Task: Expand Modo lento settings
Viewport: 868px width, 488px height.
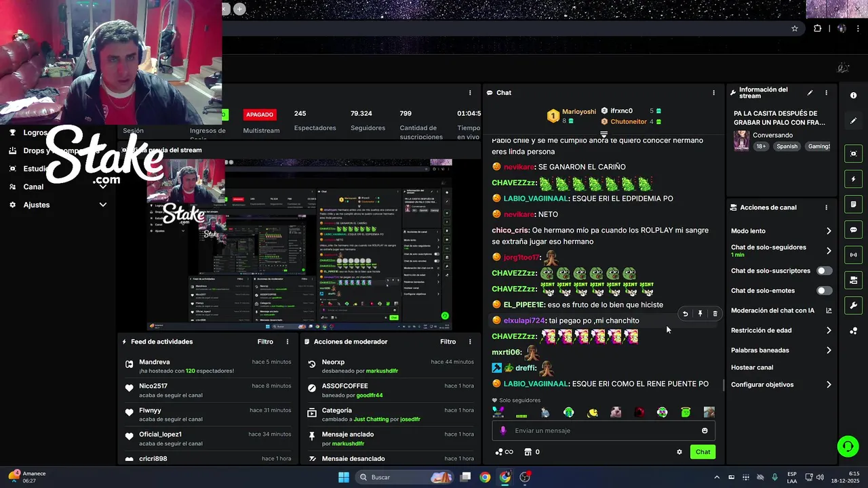Action: point(829,231)
